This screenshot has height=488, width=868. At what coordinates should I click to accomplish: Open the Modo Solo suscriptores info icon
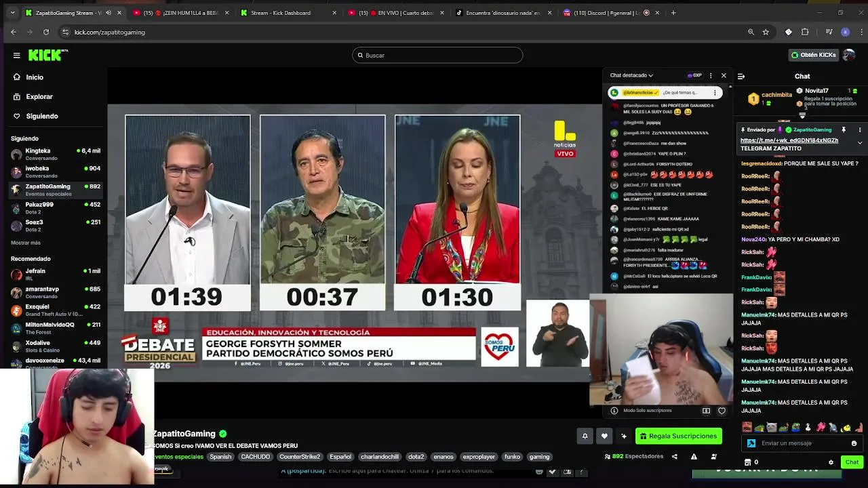[x=614, y=411]
